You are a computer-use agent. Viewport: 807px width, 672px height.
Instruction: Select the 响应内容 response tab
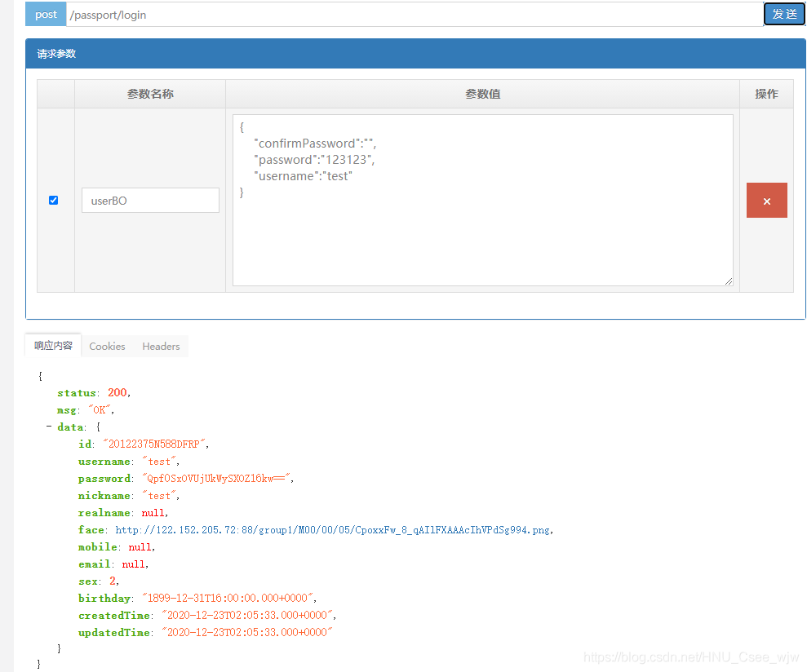click(53, 346)
